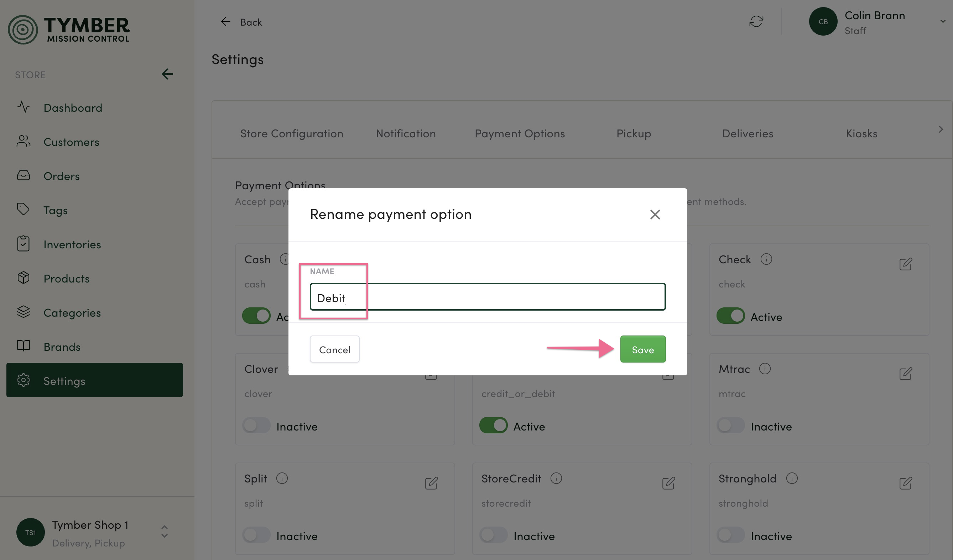Viewport: 953px width, 560px height.
Task: Click the edit icon on StoreCredit card
Action: [668, 483]
